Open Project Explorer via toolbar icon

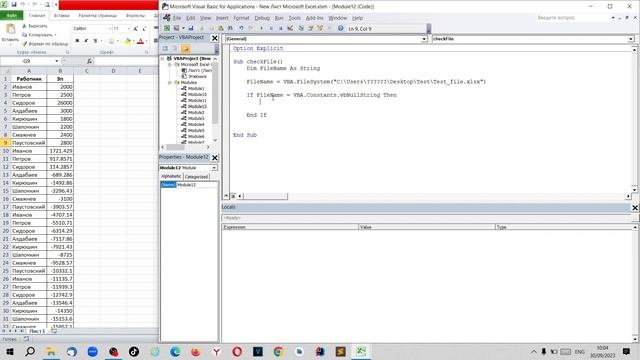[x=301, y=28]
